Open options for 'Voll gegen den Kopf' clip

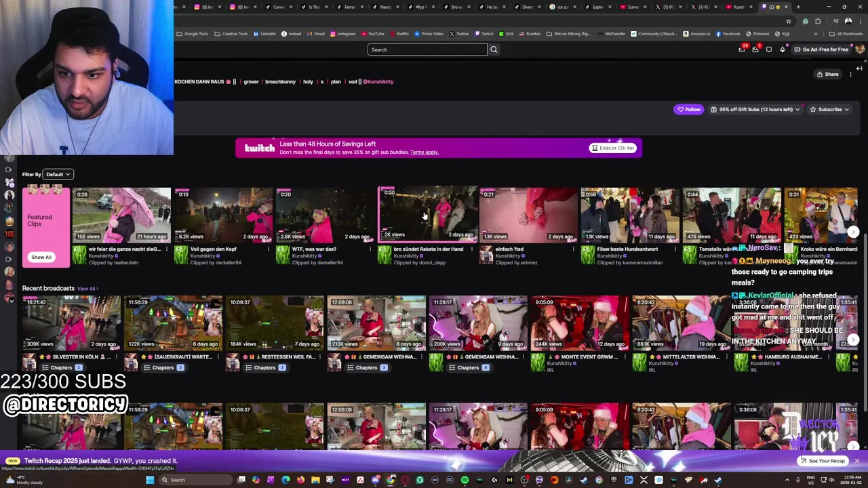click(x=269, y=249)
